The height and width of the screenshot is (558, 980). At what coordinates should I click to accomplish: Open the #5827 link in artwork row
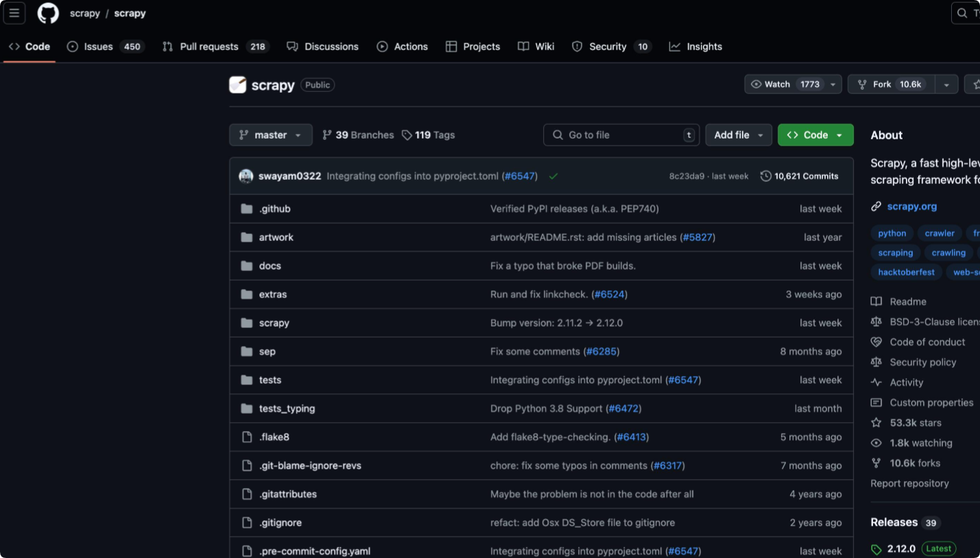coord(697,237)
